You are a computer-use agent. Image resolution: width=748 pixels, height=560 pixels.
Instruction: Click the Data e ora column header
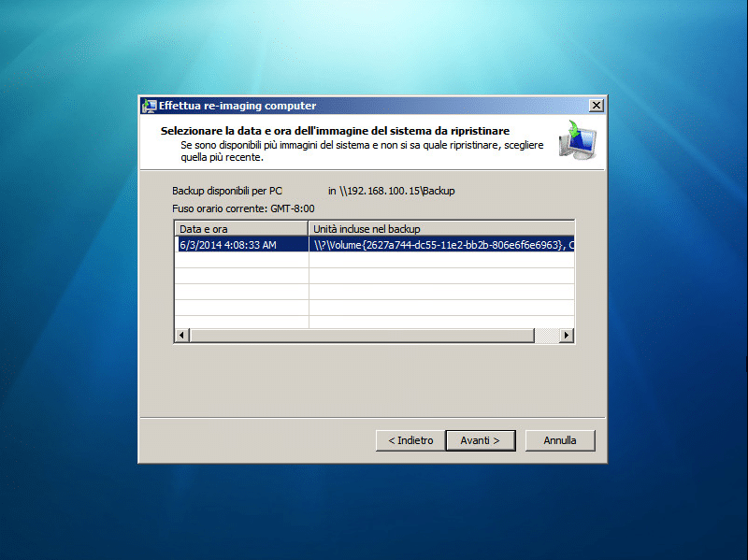tap(241, 228)
